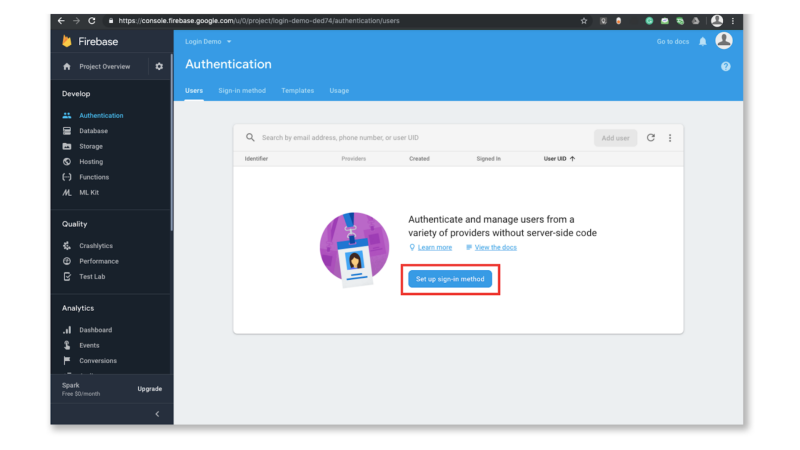Viewport: 800px width, 450px height.
Task: Click the ML Kit icon
Action: (67, 192)
